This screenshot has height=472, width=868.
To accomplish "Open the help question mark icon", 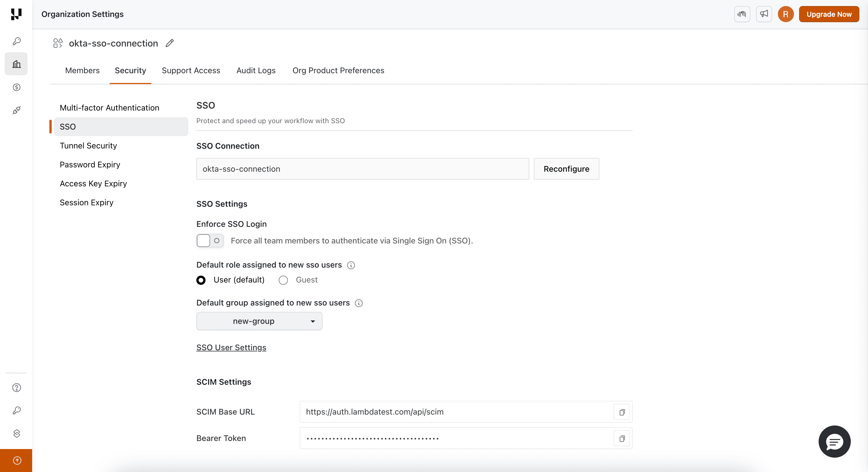I will (x=17, y=388).
